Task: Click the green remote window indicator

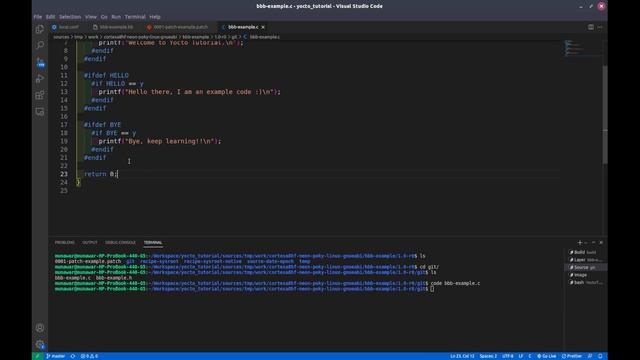Action: (x=37, y=356)
